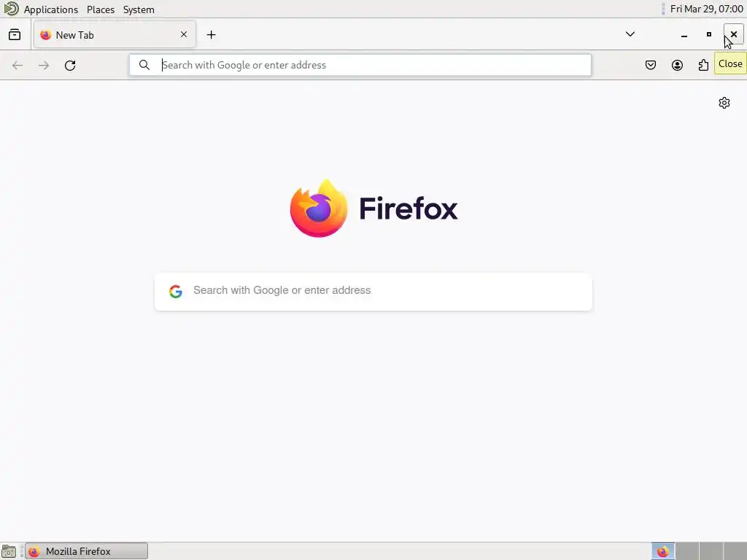
Task: Open Firefox View from the tab strip
Action: (x=15, y=35)
